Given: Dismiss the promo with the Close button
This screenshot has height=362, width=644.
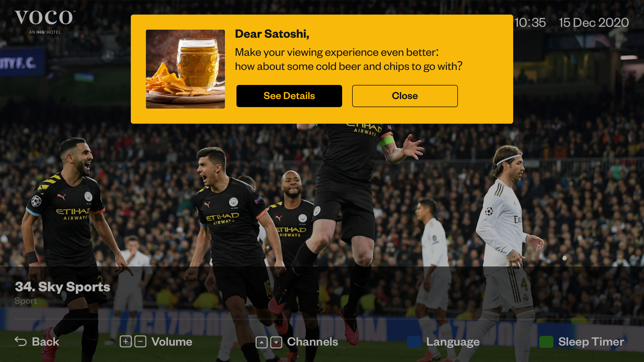Looking at the screenshot, I should coord(405,96).
